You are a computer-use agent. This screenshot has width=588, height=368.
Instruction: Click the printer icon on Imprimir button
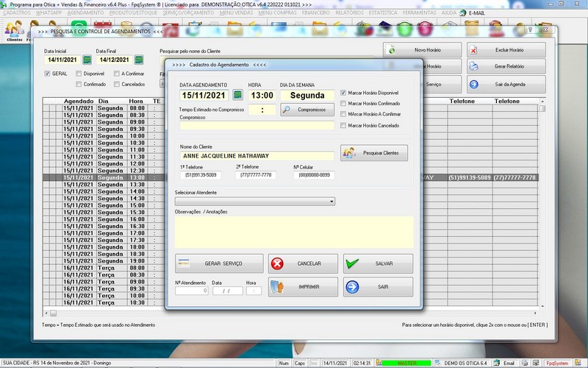277,287
